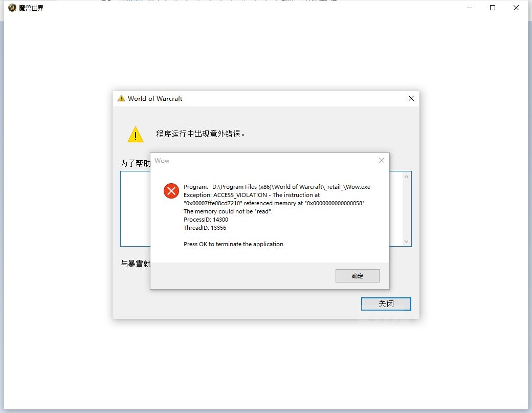Click the Wow dialog title bar
This screenshot has height=413, width=532.
(x=264, y=160)
